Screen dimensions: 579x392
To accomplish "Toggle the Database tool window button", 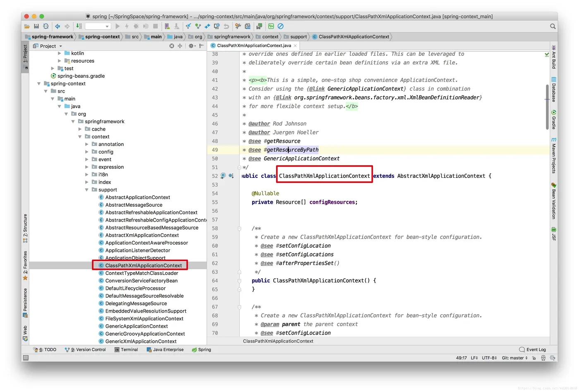I will coord(553,89).
